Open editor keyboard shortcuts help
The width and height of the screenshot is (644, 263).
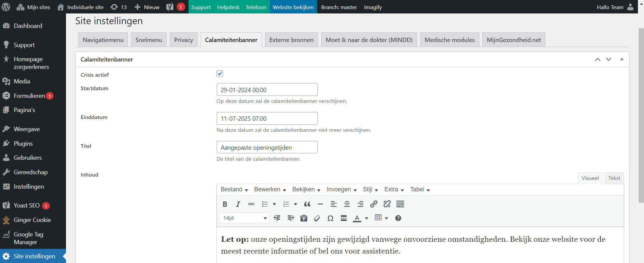[x=398, y=218]
